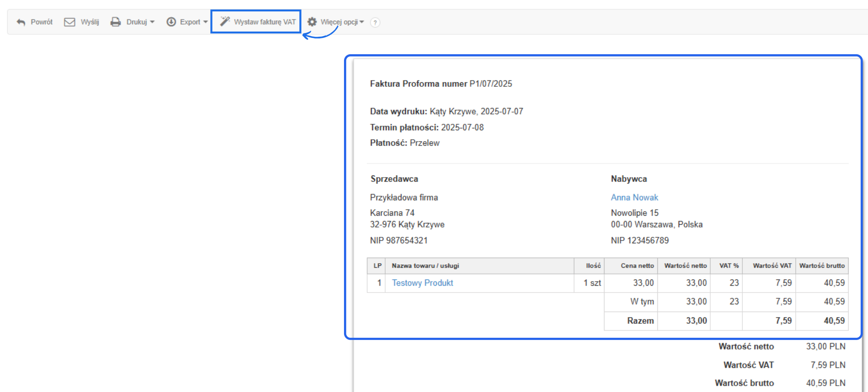This screenshot has height=392, width=868.
Task: Click the print date Kąty Krzywe, 2025-07-07
Action: pos(476,112)
